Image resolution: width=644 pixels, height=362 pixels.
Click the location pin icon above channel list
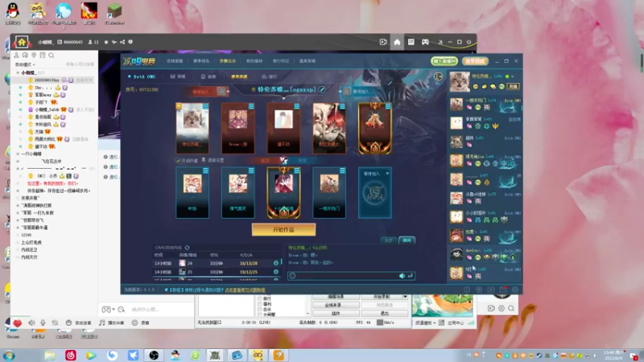pyautogui.click(x=34, y=56)
